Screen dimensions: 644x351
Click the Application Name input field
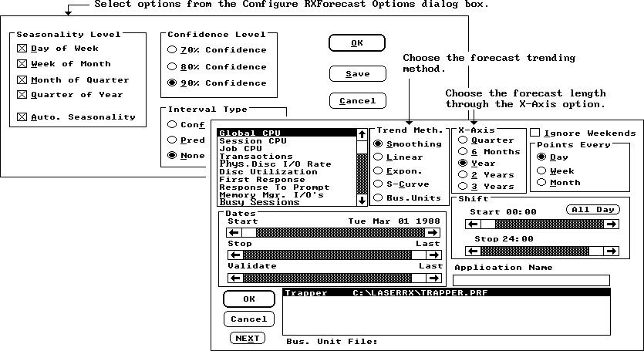[x=531, y=280]
